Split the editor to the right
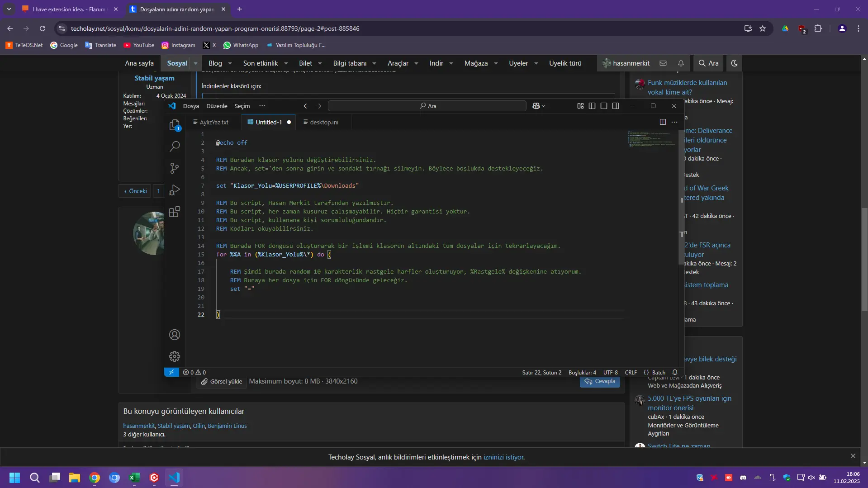The width and height of the screenshot is (868, 488). coord(663,122)
